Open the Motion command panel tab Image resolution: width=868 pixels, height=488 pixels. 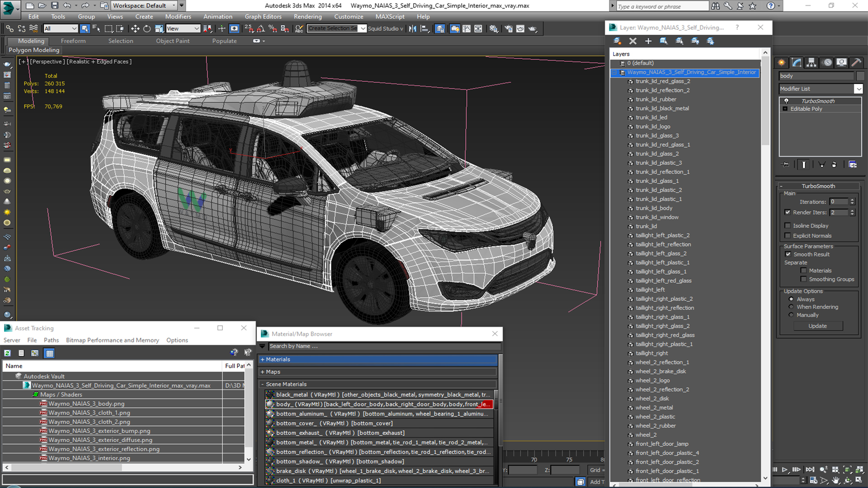[x=827, y=62]
